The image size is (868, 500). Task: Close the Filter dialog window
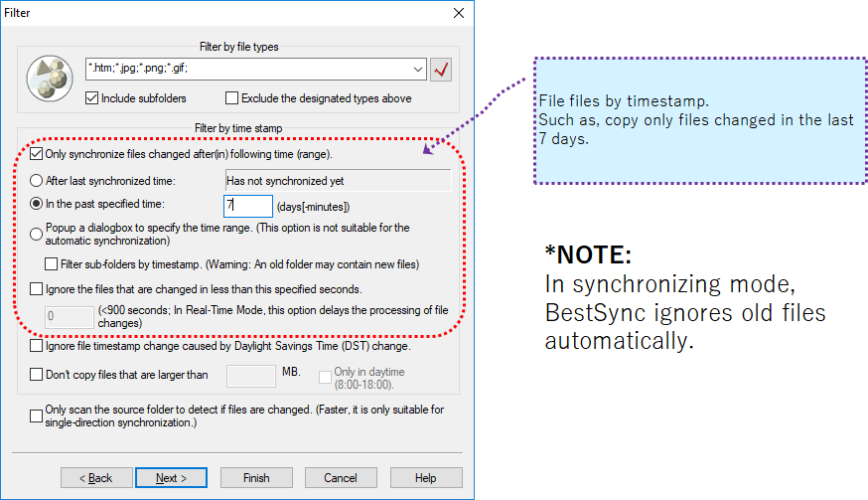(x=459, y=13)
